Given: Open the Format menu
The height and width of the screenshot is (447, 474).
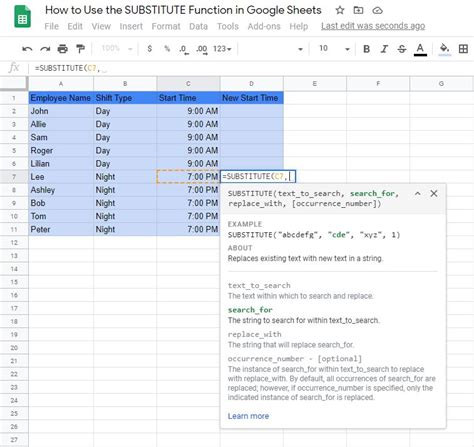Looking at the screenshot, I should tap(166, 26).
